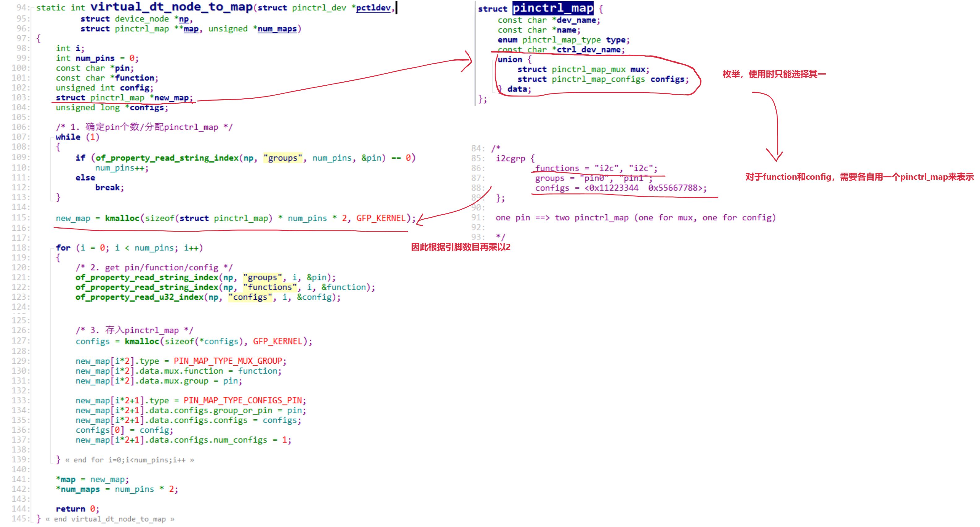Click '*num_maps = num_pins * 2;' on line 142
This screenshot has width=980, height=527.
(x=117, y=489)
